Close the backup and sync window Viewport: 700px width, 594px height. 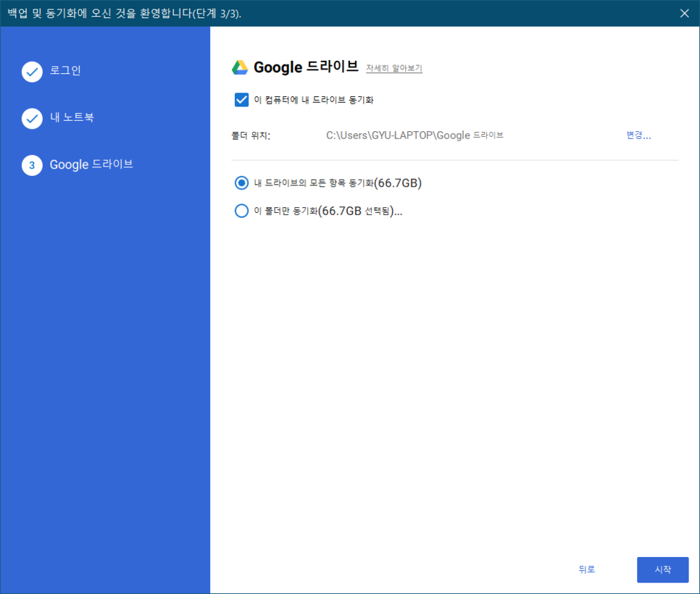click(x=684, y=13)
